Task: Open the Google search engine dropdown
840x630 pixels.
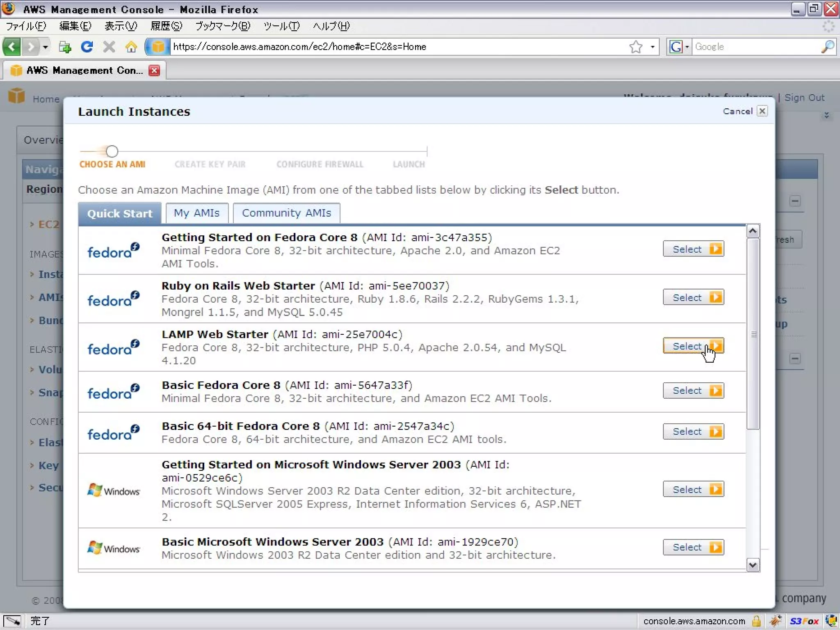Action: pos(679,47)
